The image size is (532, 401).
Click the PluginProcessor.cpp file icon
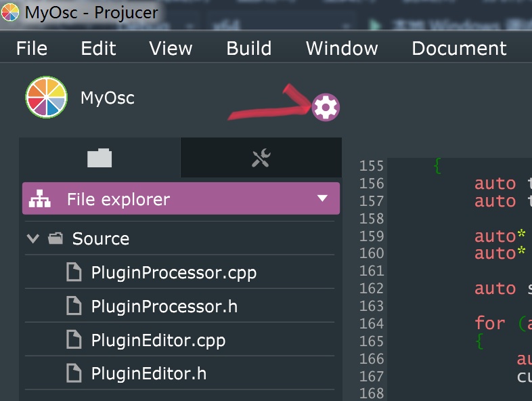[x=73, y=273]
